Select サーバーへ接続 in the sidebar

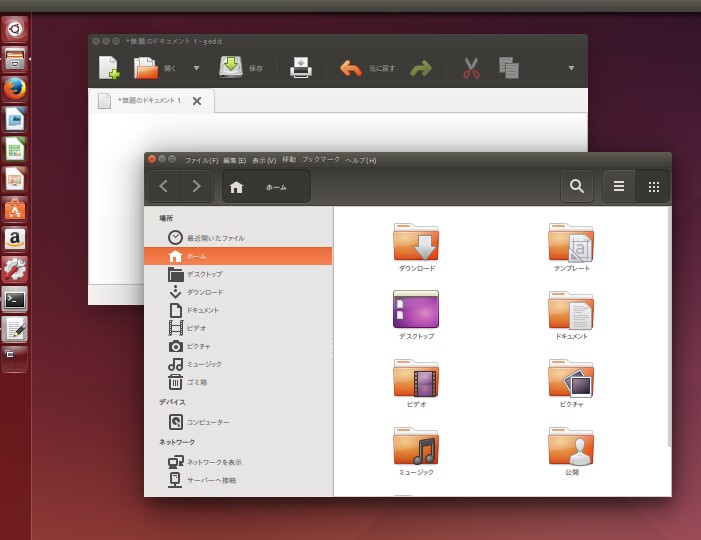pos(238,480)
